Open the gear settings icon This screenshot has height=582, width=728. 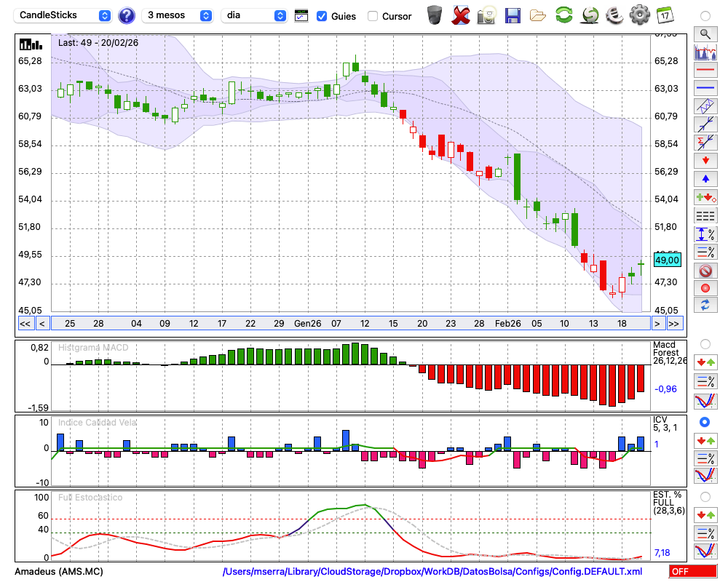[x=639, y=15]
